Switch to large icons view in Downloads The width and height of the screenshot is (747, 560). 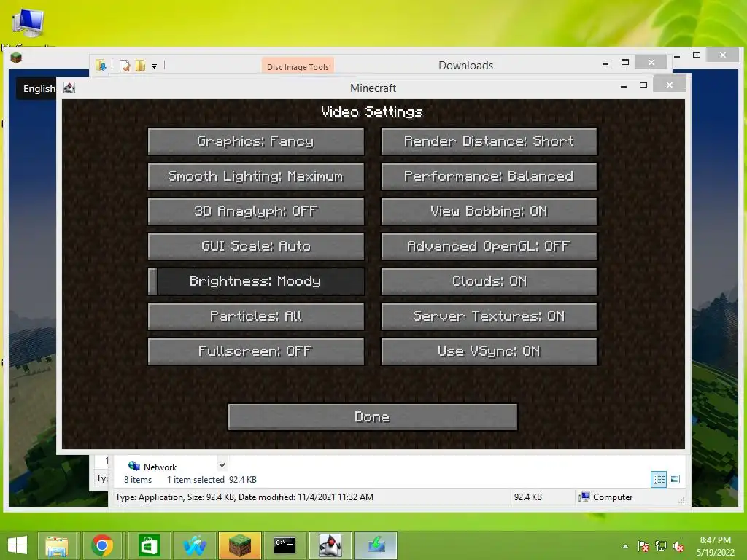pyautogui.click(x=675, y=479)
